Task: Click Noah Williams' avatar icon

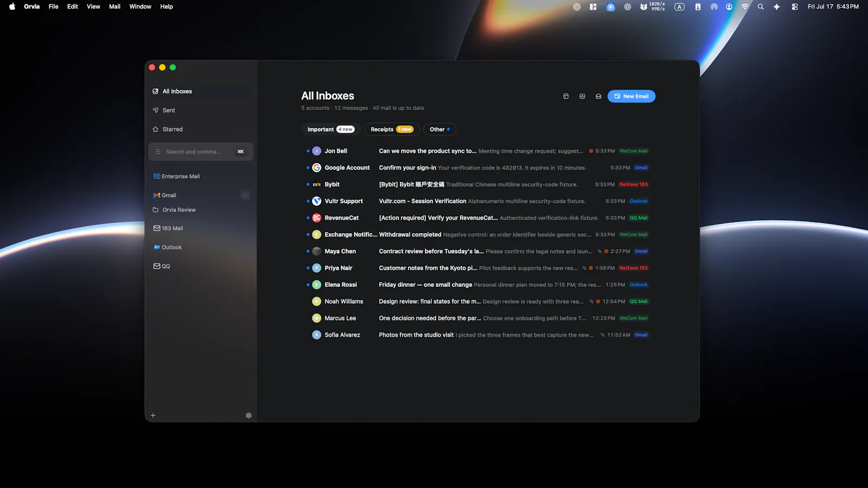Action: click(317, 301)
